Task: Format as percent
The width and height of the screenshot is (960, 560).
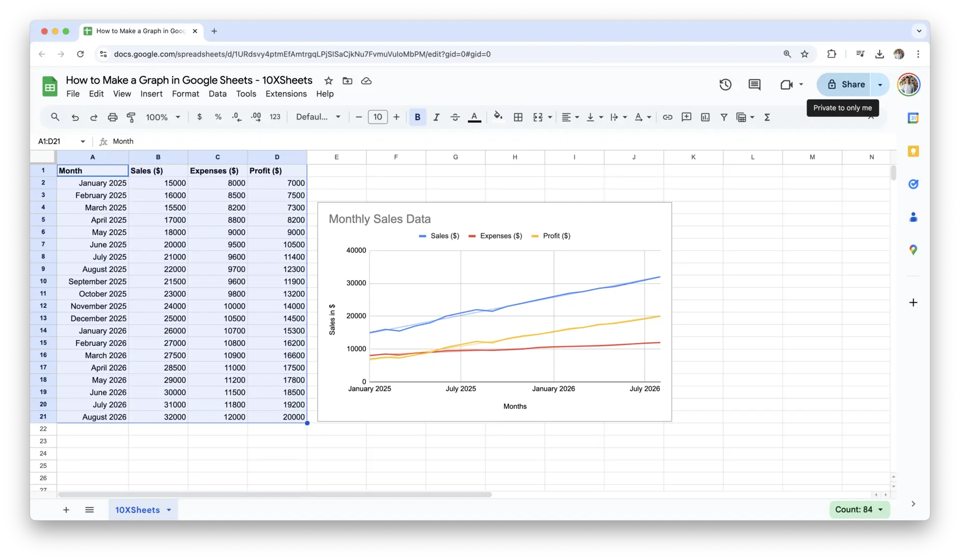Action: (218, 117)
